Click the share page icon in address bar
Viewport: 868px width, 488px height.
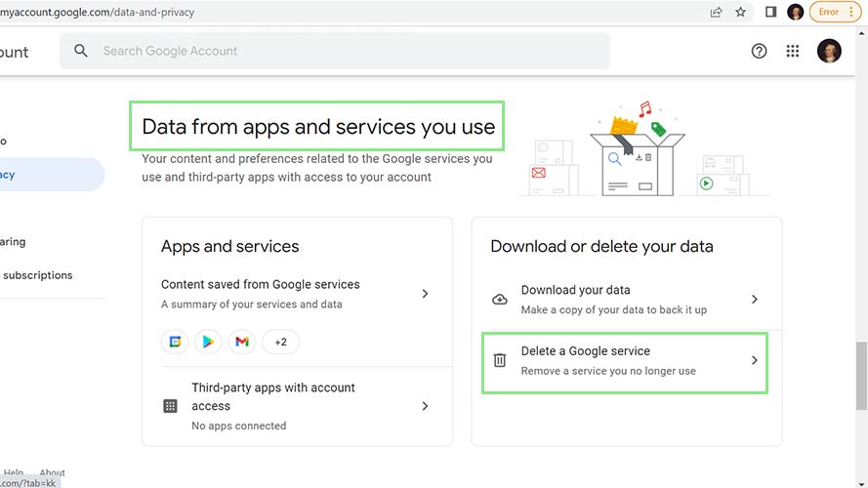tap(716, 12)
